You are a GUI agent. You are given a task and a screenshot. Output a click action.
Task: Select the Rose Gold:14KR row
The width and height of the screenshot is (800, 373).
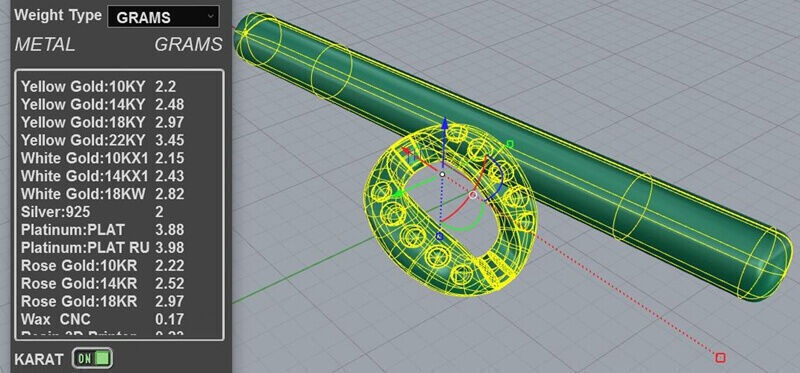119,284
